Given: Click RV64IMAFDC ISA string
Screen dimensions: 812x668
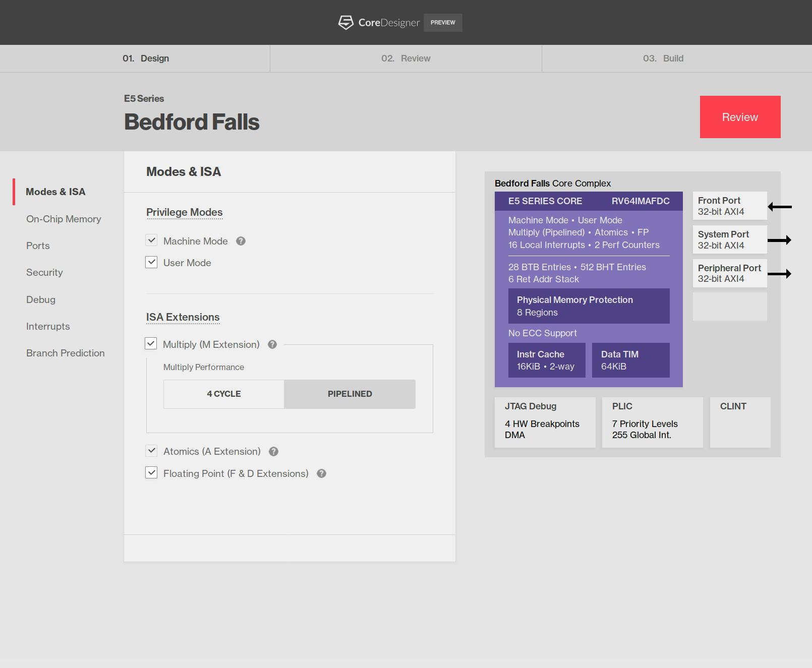Looking at the screenshot, I should (641, 201).
